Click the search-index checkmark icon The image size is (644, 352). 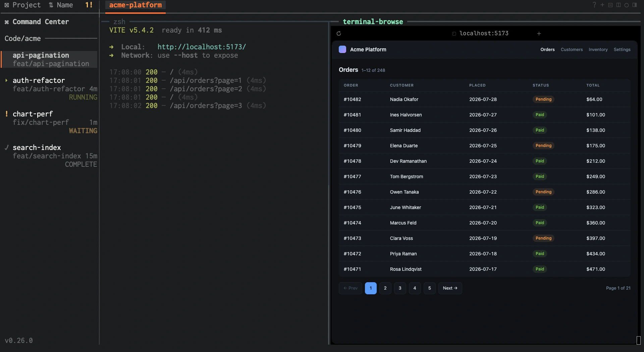7,147
